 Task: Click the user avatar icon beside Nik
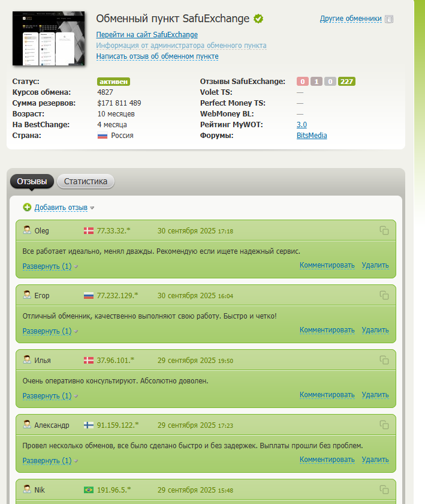click(x=27, y=489)
